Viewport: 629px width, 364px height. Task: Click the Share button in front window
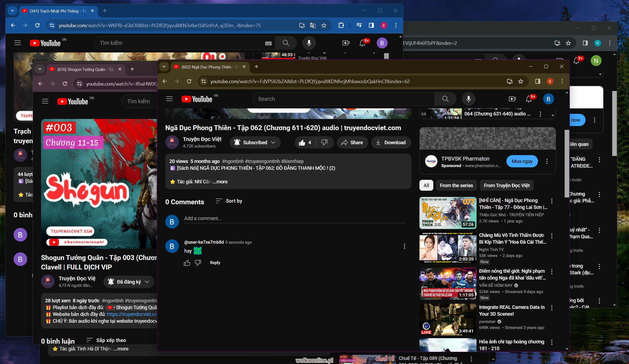pyautogui.click(x=352, y=143)
